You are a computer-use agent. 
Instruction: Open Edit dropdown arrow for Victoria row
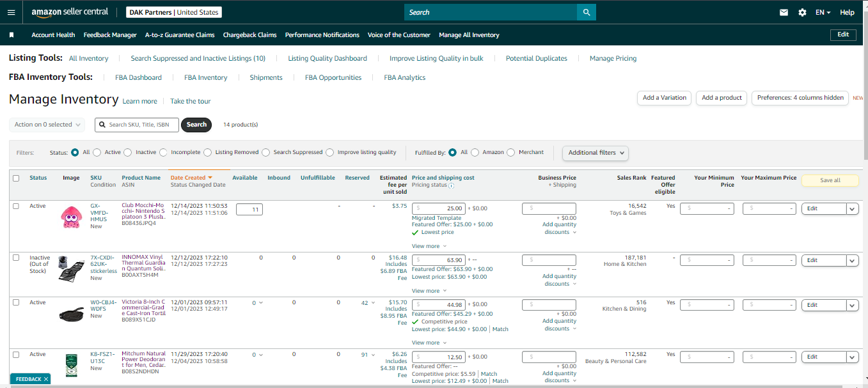pos(852,305)
